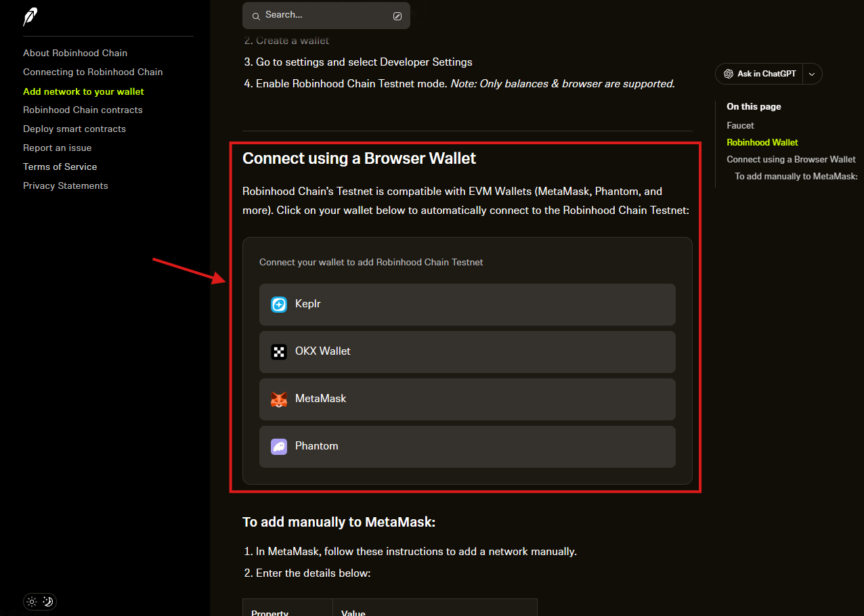Jump to Faucet section
The image size is (864, 616).
[740, 125]
